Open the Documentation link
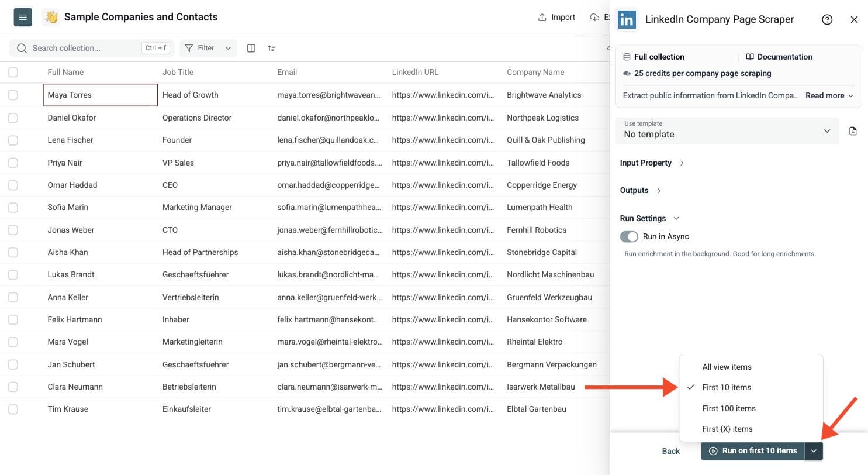Image resolution: width=868 pixels, height=475 pixels. coord(779,57)
